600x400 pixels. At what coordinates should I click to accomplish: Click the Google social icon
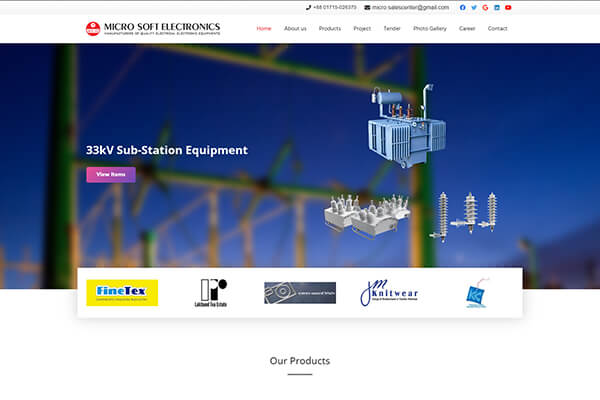coord(485,7)
